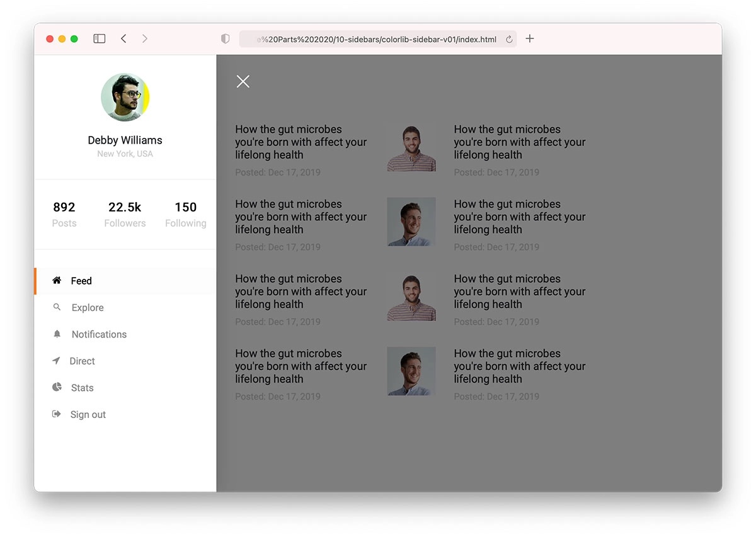The width and height of the screenshot is (756, 537).
Task: Click the bell icon beside Notifications
Action: tap(57, 334)
